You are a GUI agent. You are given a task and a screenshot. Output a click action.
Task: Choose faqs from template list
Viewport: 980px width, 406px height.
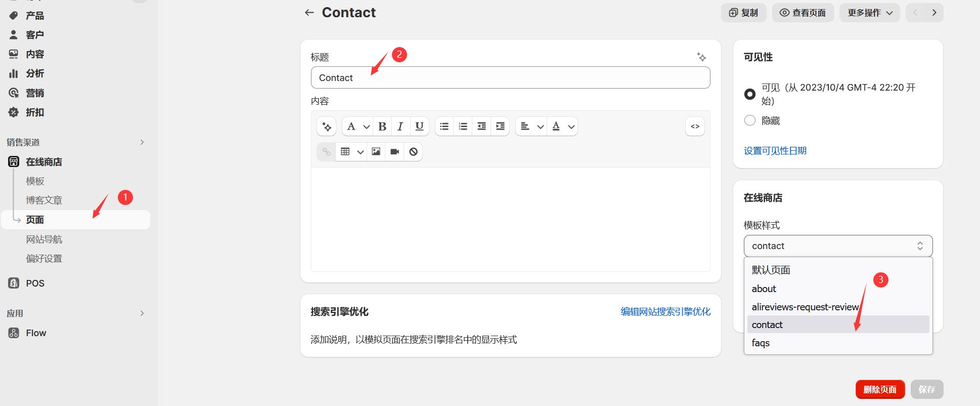coord(761,343)
